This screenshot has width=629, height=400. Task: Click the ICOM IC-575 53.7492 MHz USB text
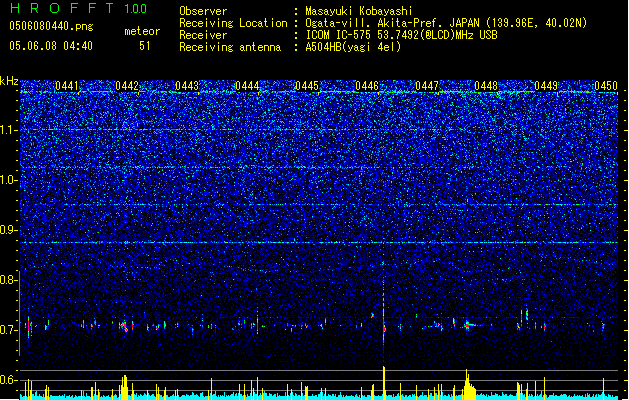point(401,35)
